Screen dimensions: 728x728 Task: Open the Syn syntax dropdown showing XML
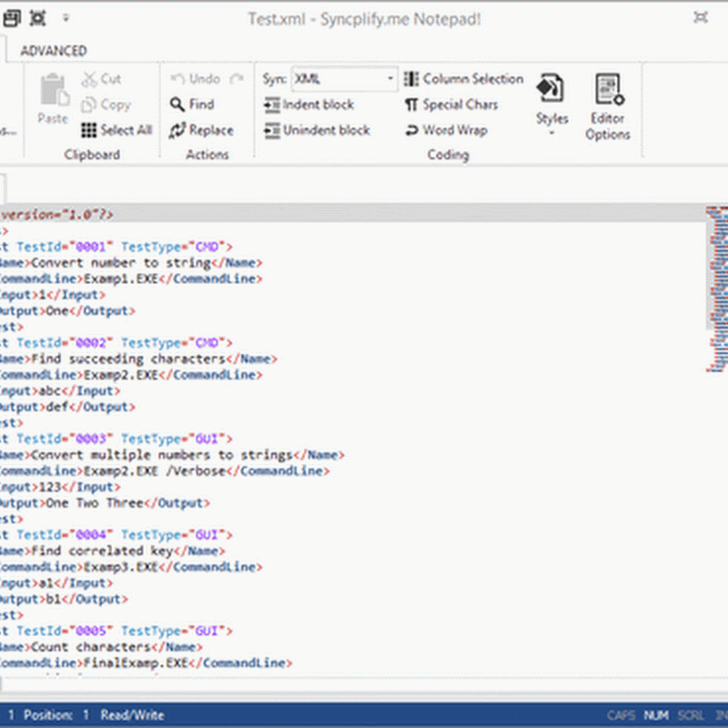(x=344, y=79)
